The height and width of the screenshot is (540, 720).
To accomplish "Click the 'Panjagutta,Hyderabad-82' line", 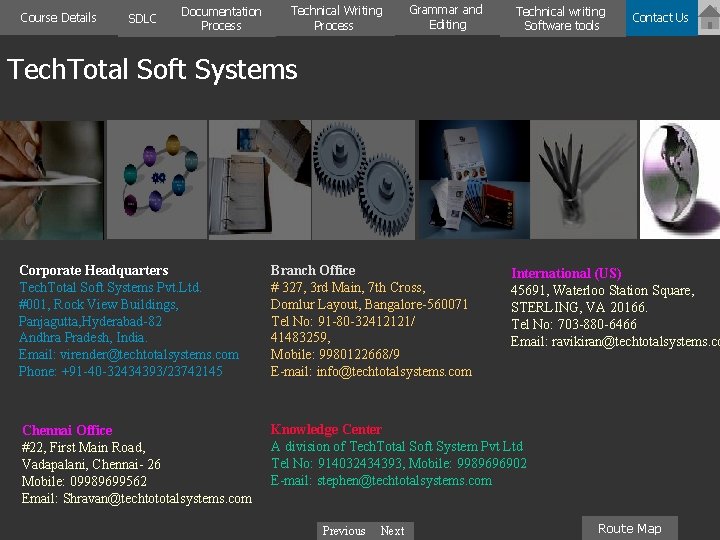I will [x=90, y=321].
